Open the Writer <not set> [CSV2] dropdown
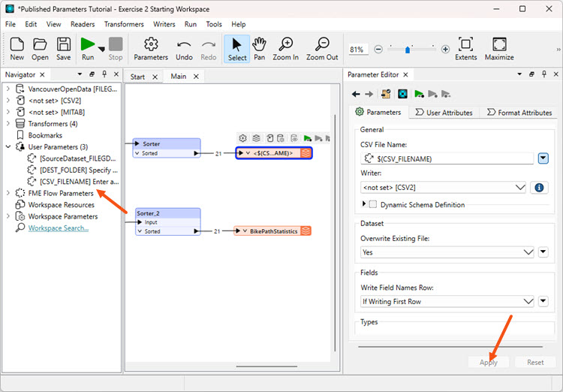Image resolution: width=563 pixels, height=392 pixels. point(443,187)
